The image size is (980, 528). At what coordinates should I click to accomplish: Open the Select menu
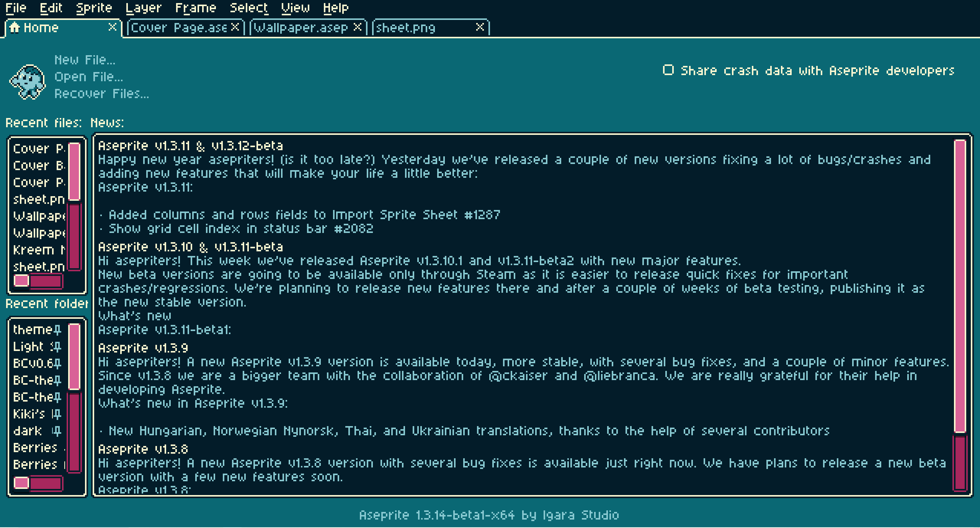249,8
